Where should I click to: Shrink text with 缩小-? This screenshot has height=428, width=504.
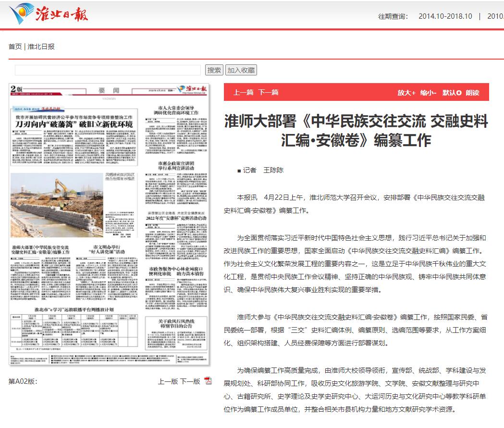pyautogui.click(x=428, y=93)
